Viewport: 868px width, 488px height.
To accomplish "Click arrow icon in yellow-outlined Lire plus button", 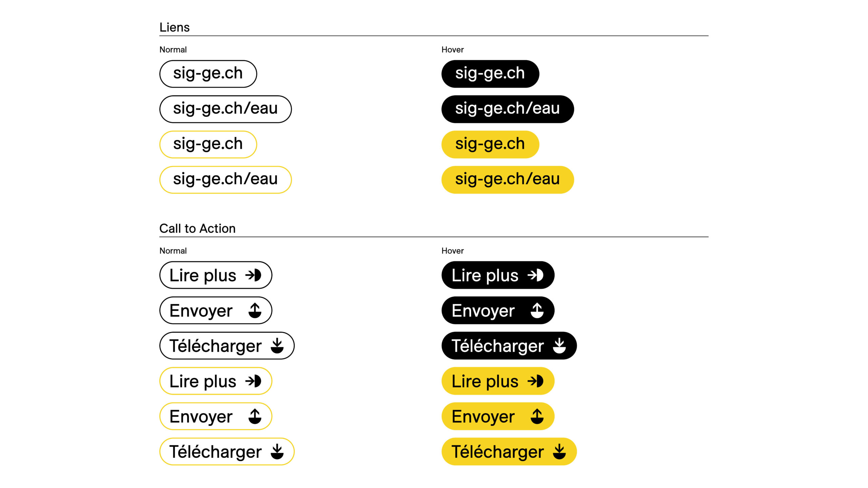I will point(253,381).
